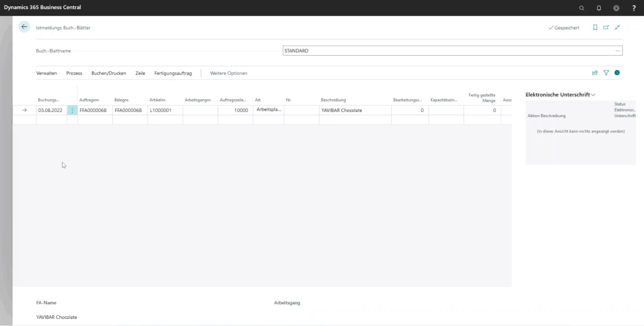The width and height of the screenshot is (644, 326).
Task: Open the settings gear icon
Action: coord(616,8)
